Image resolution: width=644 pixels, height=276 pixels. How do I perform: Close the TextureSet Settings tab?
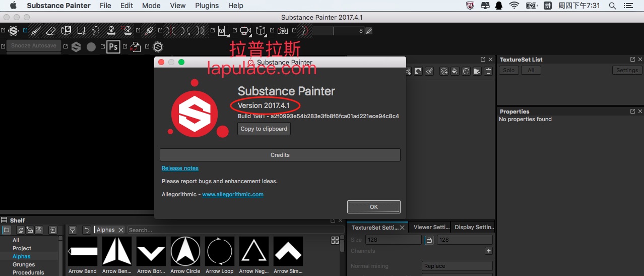pos(402,228)
